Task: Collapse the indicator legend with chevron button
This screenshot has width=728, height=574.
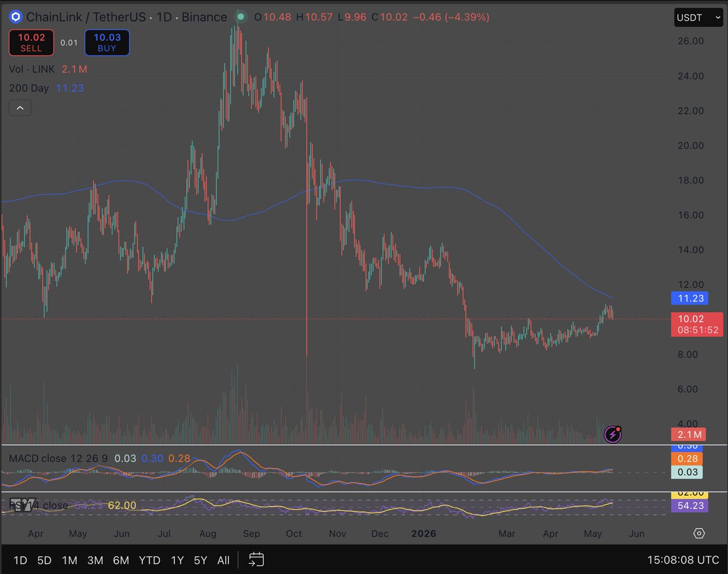Action: pos(20,108)
